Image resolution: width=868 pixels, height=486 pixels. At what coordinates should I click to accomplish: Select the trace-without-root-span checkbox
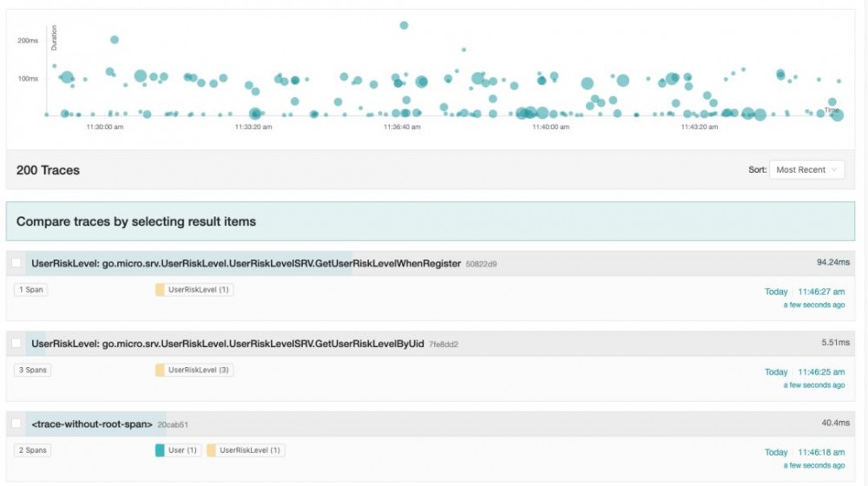(16, 424)
